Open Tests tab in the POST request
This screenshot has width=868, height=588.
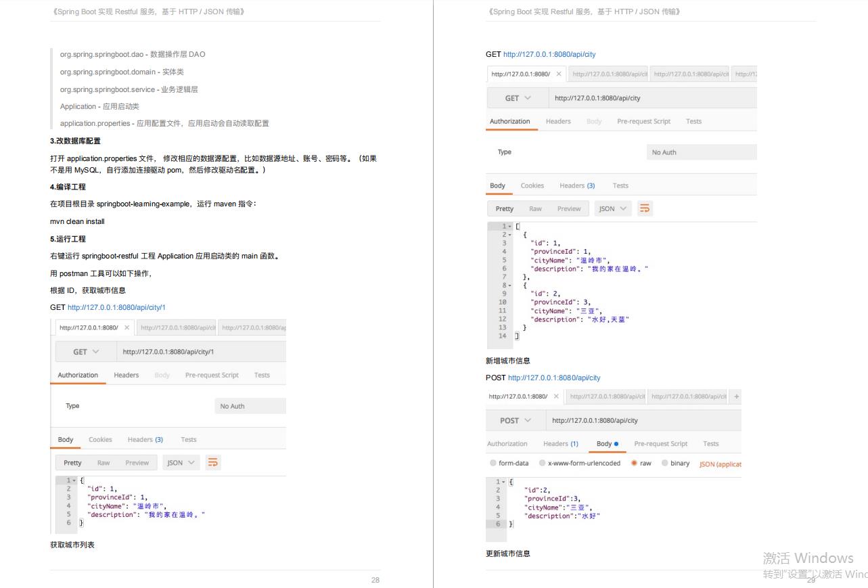(711, 444)
